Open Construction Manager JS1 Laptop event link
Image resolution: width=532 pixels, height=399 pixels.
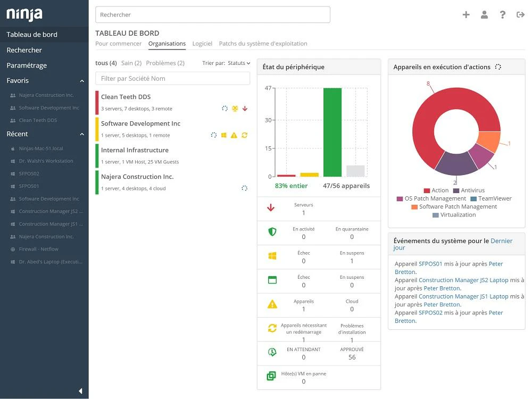tap(463, 296)
